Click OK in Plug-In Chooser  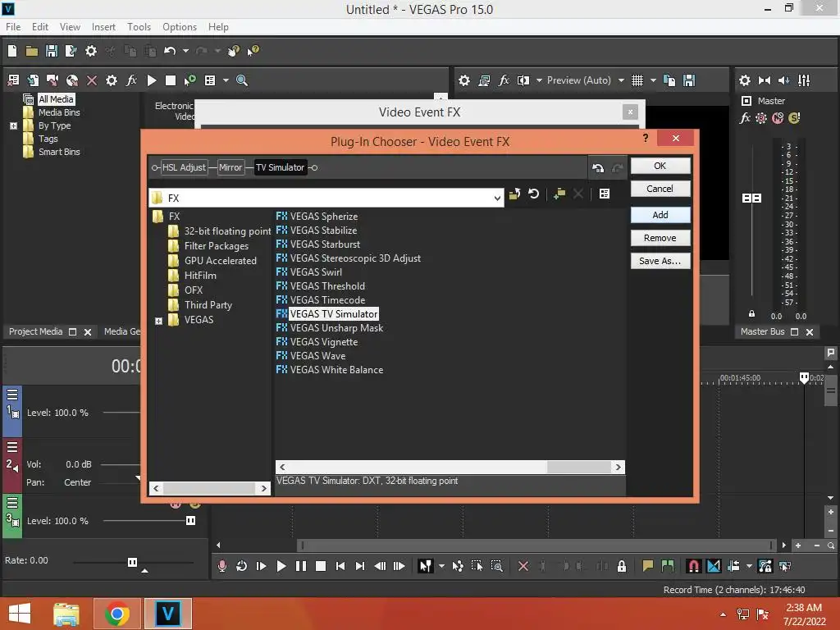tap(660, 166)
